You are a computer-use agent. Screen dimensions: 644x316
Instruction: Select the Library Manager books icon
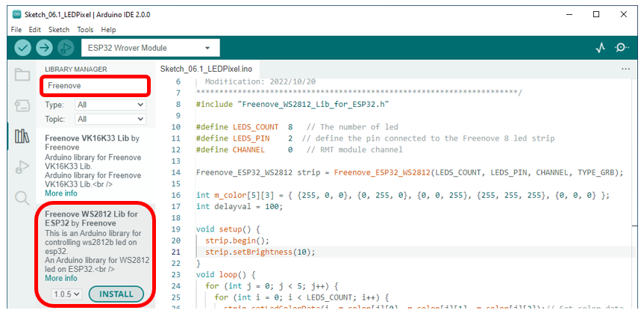click(x=22, y=136)
